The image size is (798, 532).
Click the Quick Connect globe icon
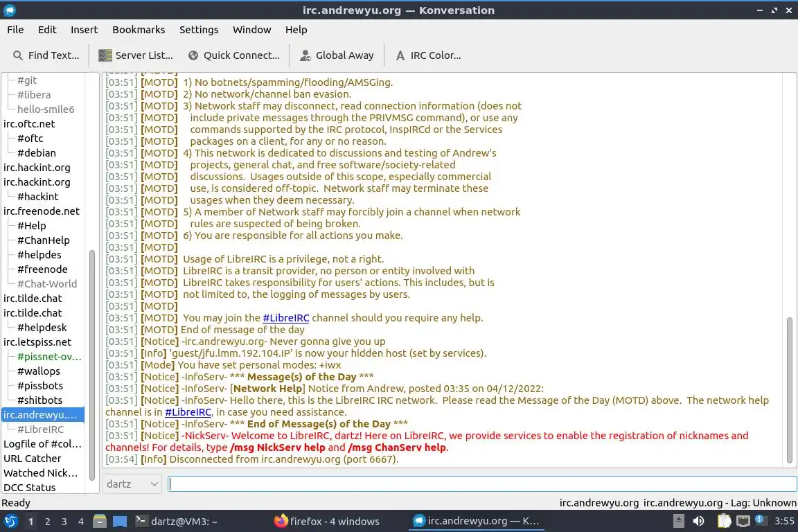(193, 55)
